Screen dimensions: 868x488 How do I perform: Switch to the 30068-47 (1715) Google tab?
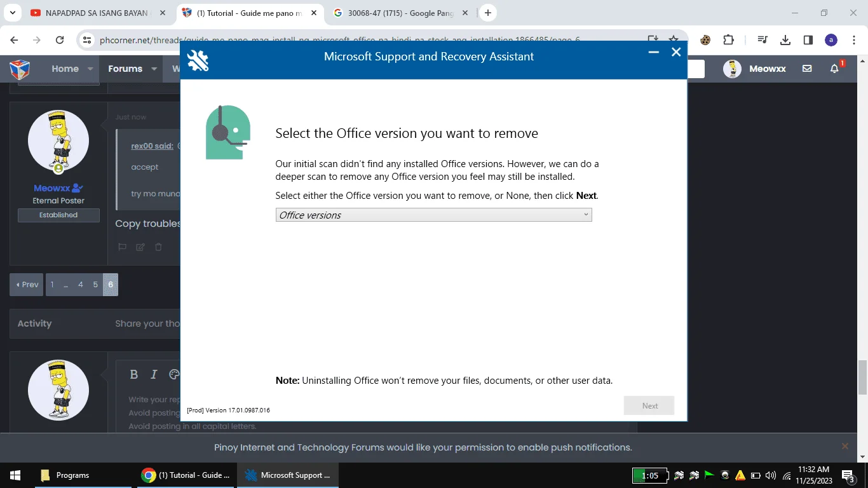[400, 13]
